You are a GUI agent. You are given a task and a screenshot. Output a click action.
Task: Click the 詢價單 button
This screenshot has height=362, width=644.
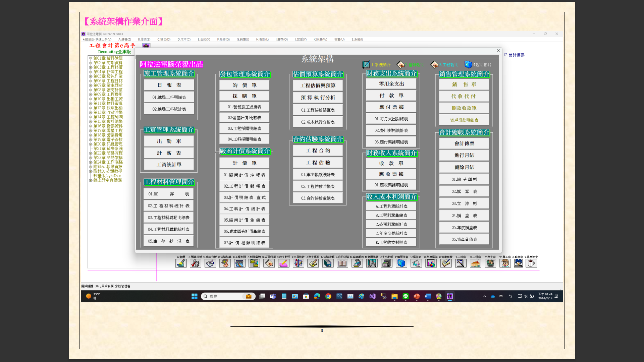click(245, 85)
